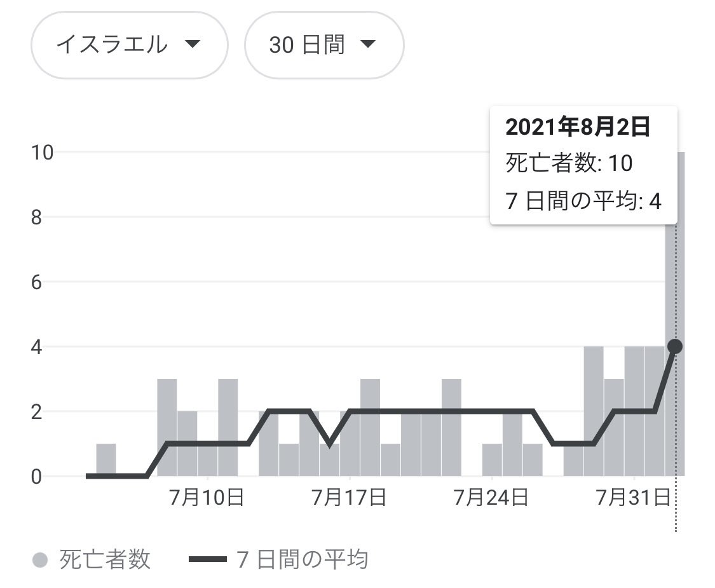The width and height of the screenshot is (715, 588).
Task: Click the single small bar above the 0 baseline at far left
Action: point(106,460)
